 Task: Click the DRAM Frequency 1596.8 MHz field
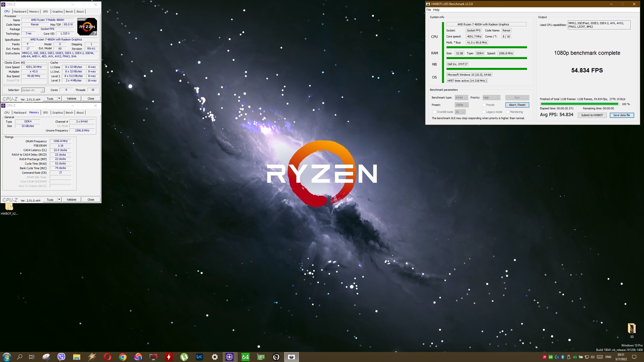click(60, 141)
